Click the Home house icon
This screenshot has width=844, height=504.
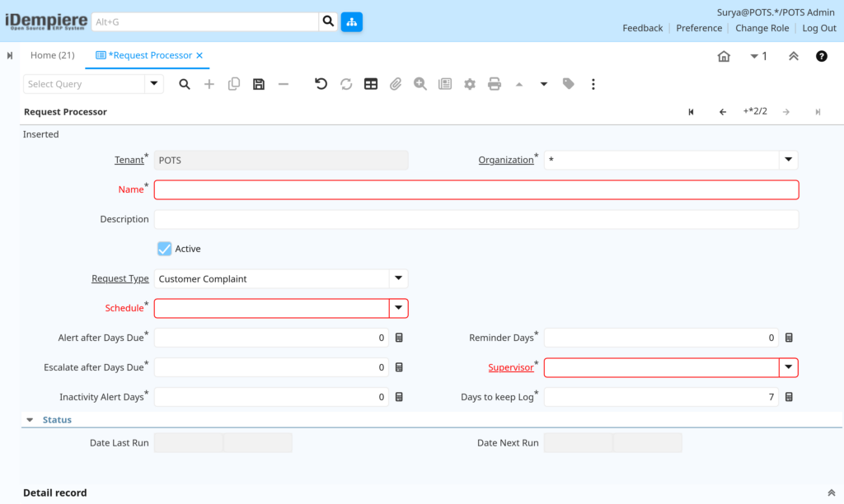[x=724, y=56]
